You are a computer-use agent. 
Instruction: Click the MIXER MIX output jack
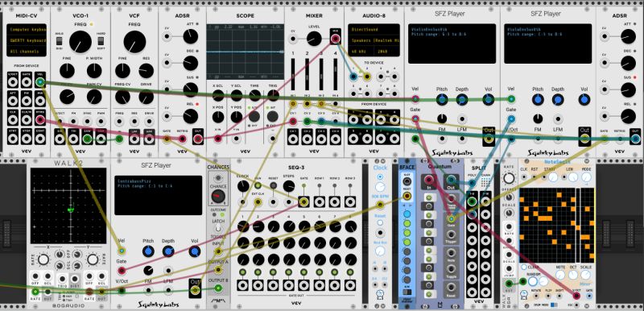pos(336,39)
